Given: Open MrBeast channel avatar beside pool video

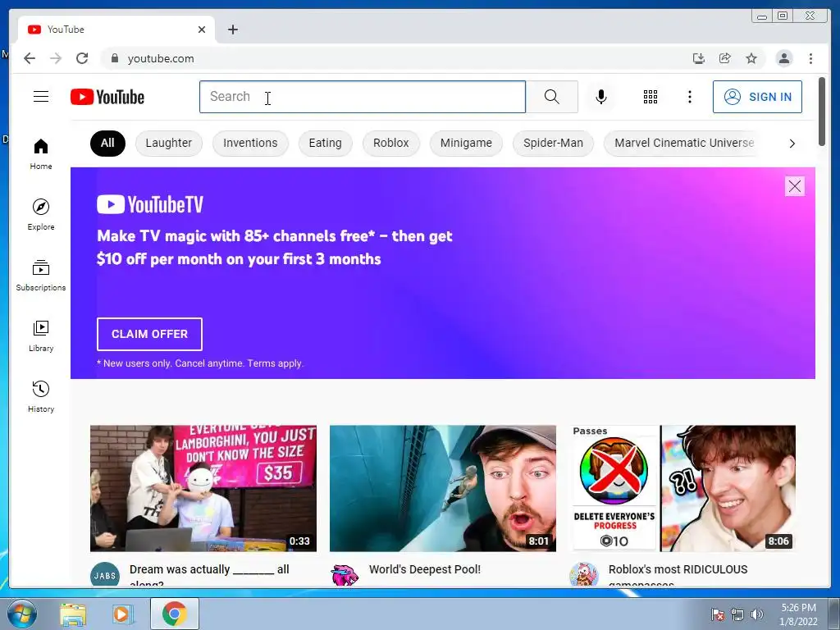Looking at the screenshot, I should tap(345, 574).
